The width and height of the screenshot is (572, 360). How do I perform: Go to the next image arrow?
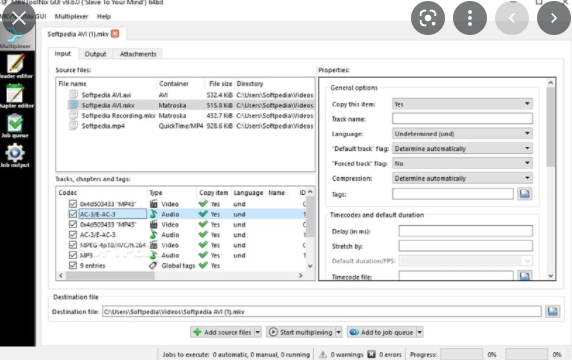point(554,18)
